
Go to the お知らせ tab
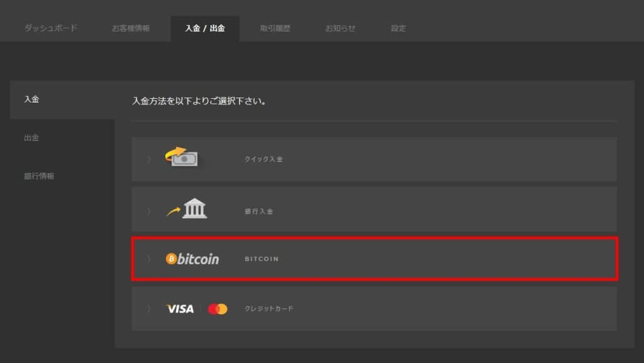pyautogui.click(x=340, y=28)
